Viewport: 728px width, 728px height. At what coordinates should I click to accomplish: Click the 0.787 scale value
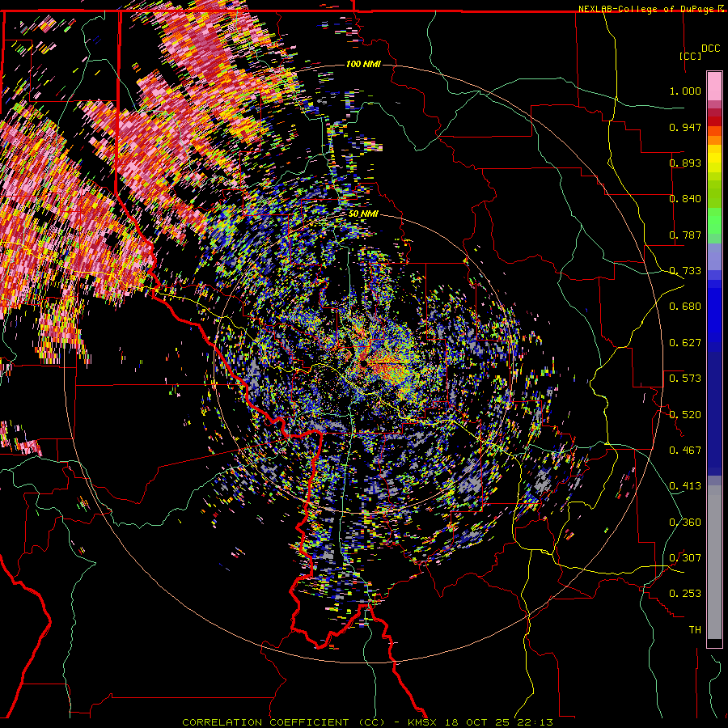point(685,235)
